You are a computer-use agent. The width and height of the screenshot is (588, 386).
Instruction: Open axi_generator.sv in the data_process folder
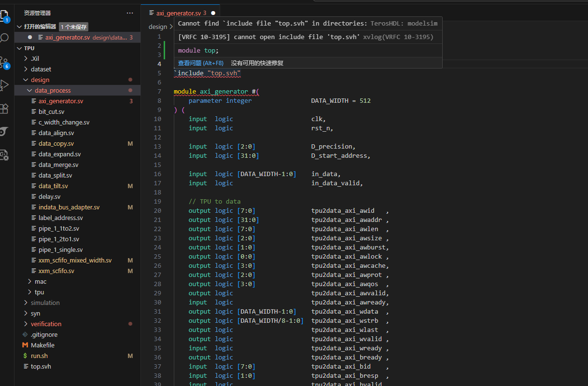(61, 101)
